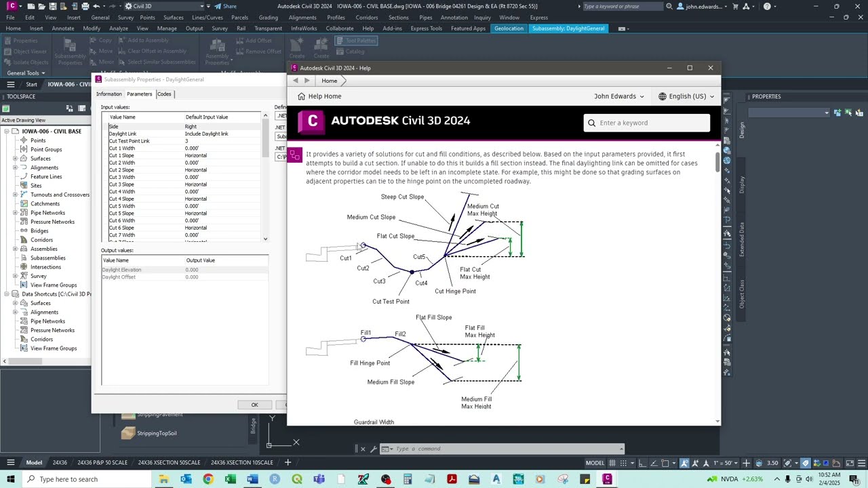This screenshot has width=868, height=488.
Task: Click OK in Subassembly Properties dialog
Action: tap(255, 405)
